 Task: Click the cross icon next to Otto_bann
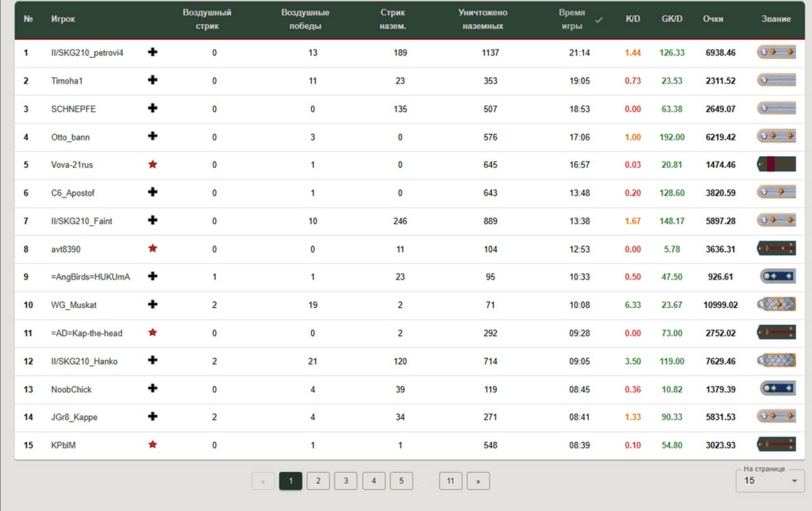pyautogui.click(x=153, y=136)
